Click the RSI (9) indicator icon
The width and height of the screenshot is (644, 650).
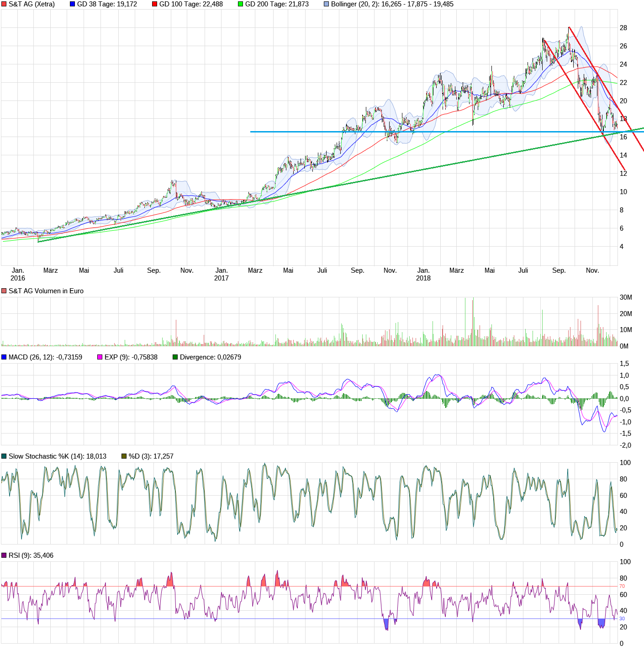click(4, 555)
